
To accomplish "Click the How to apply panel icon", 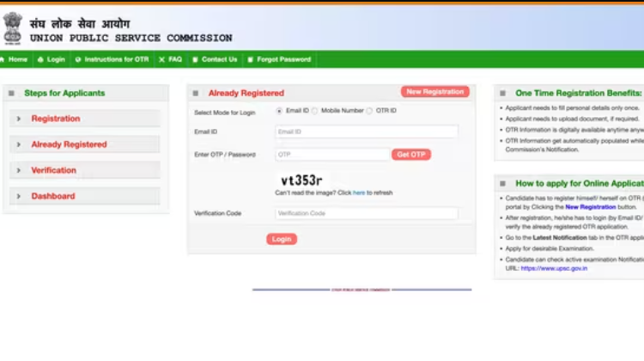I will click(502, 183).
